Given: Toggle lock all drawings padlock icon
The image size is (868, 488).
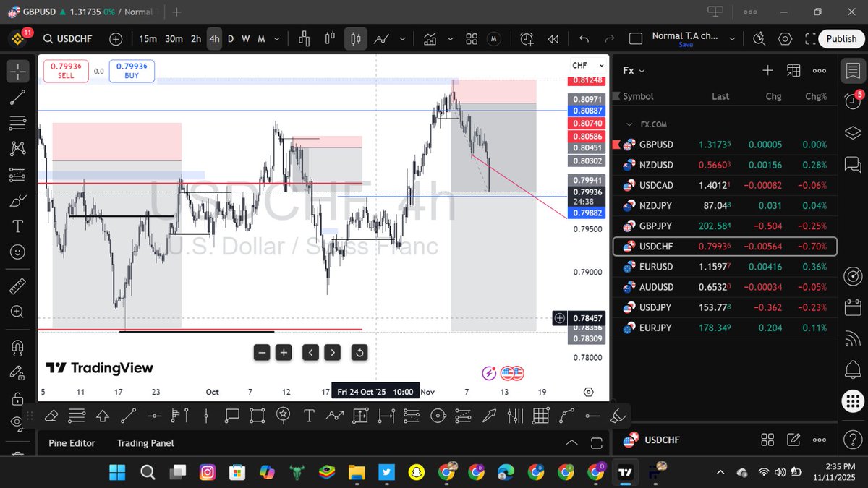Looking at the screenshot, I should tap(18, 398).
